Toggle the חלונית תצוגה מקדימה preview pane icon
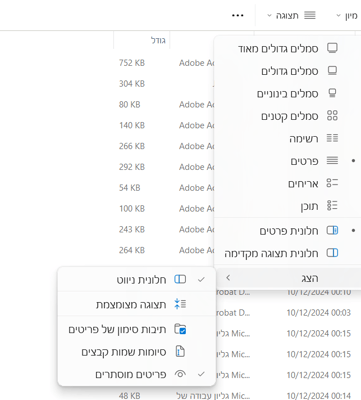Screen dimensions: 361x400 [332, 253]
